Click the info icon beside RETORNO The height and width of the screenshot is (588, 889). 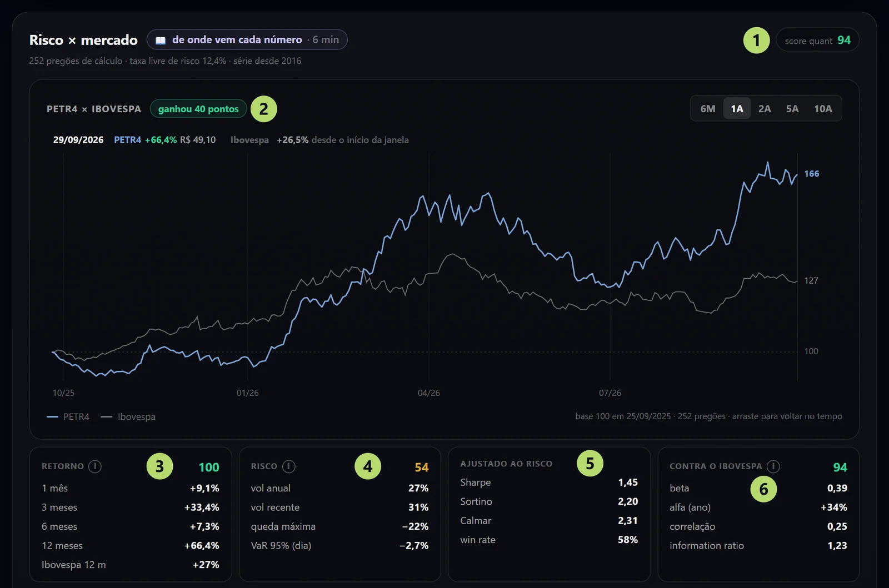[95, 466]
